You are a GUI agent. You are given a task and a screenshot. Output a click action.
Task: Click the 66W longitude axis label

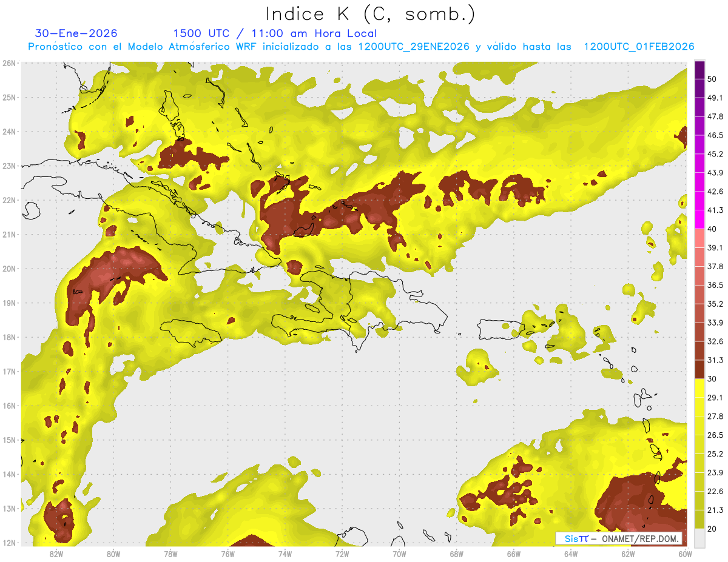[513, 554]
